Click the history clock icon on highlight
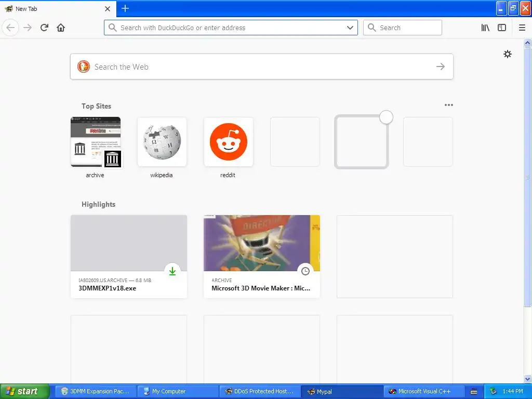532x399 pixels. pyautogui.click(x=305, y=271)
